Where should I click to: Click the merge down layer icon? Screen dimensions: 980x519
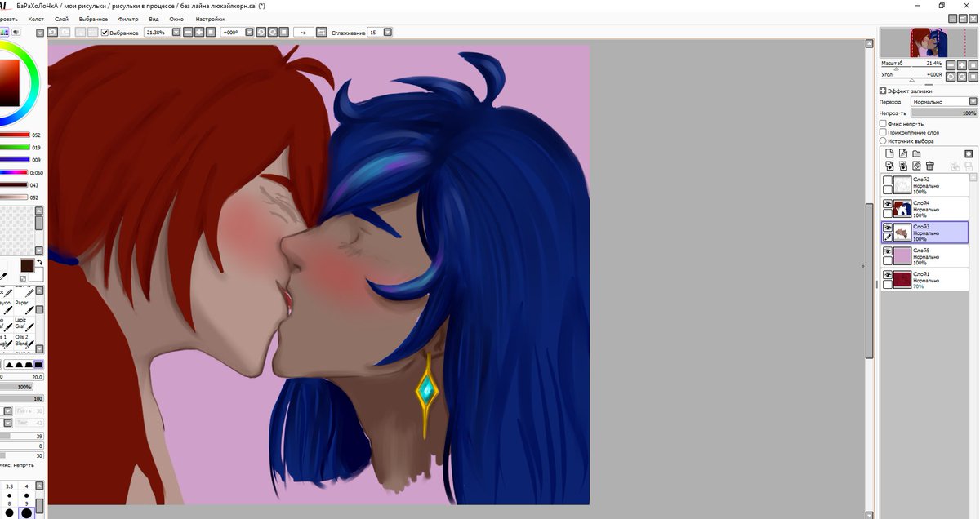[x=903, y=165]
